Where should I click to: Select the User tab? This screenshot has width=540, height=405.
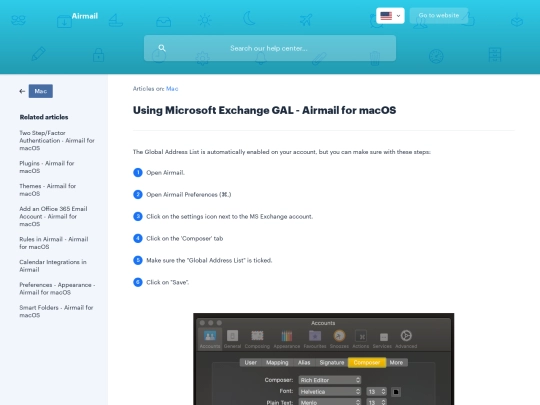click(x=251, y=363)
